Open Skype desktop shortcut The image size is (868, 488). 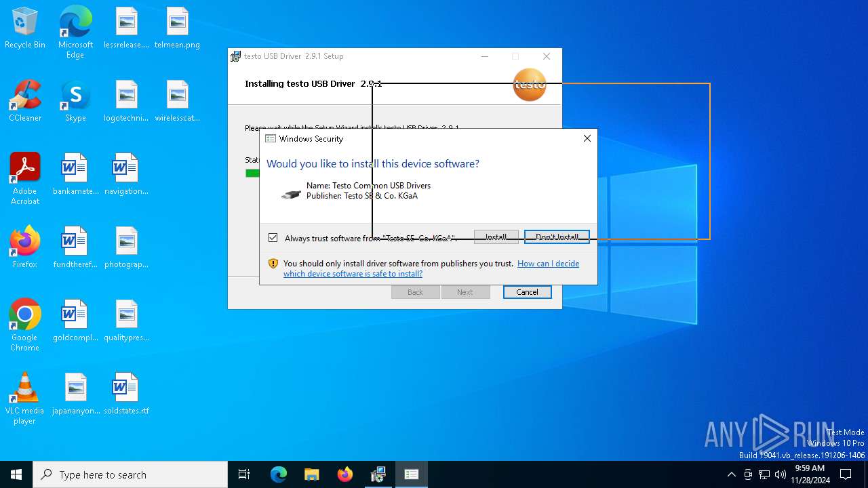click(75, 101)
